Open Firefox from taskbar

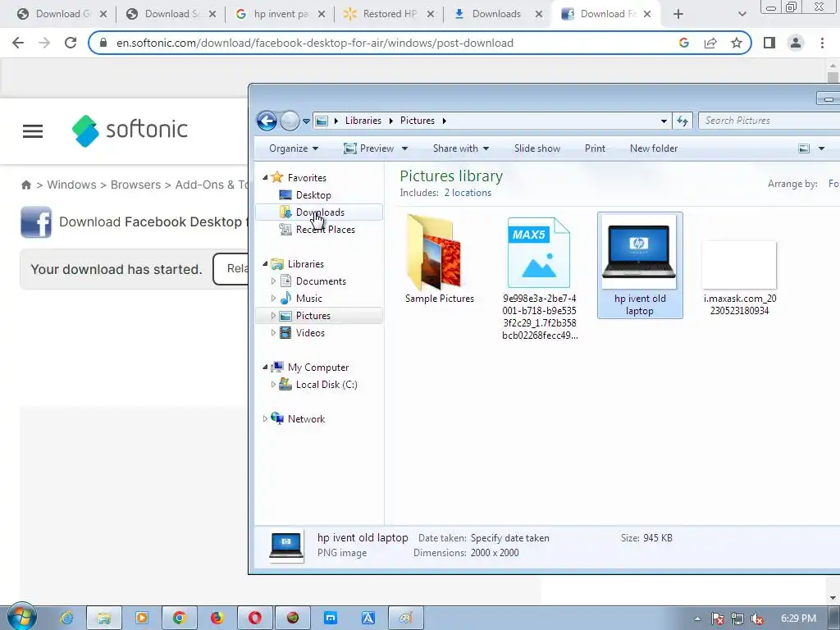[x=217, y=618]
